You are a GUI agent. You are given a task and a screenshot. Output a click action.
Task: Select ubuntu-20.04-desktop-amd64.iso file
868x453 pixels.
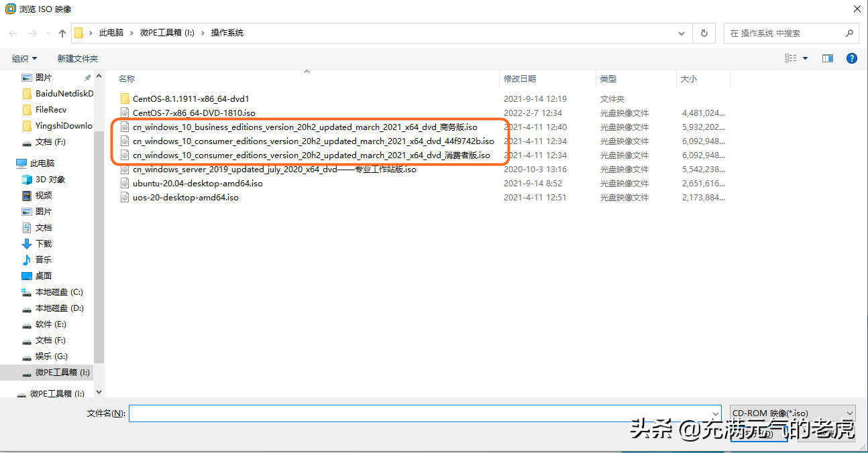[x=197, y=183]
